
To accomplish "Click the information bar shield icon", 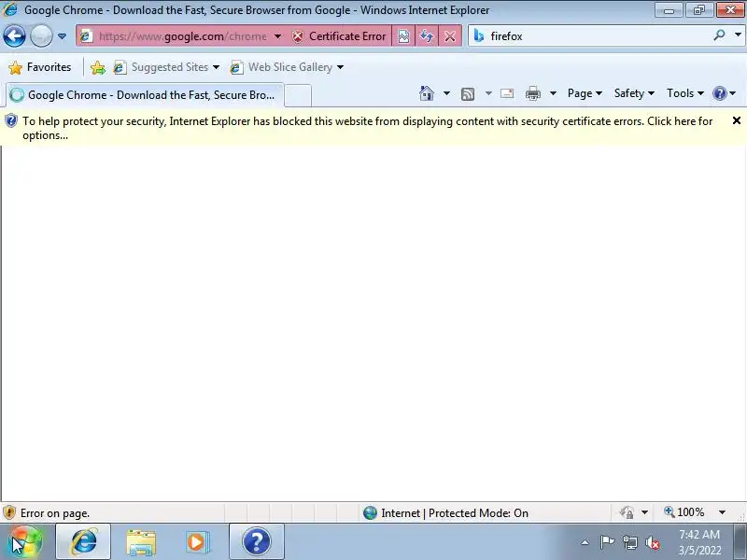I will click(11, 121).
